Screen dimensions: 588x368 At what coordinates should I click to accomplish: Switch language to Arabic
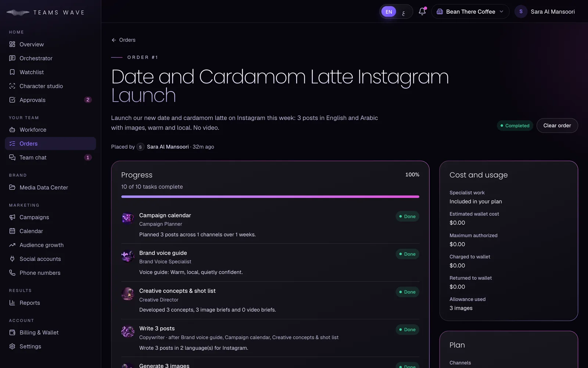(404, 12)
